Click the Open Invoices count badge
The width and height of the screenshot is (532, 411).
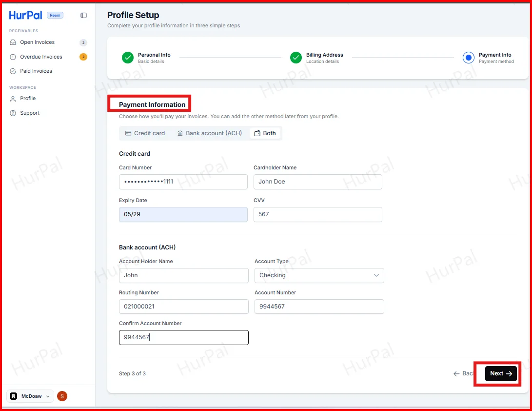(83, 42)
